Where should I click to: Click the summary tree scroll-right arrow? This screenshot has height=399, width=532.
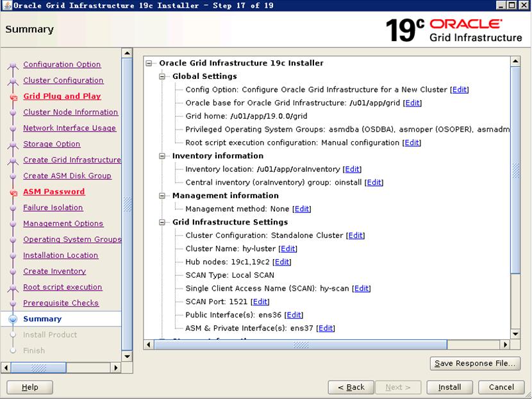pos(505,344)
